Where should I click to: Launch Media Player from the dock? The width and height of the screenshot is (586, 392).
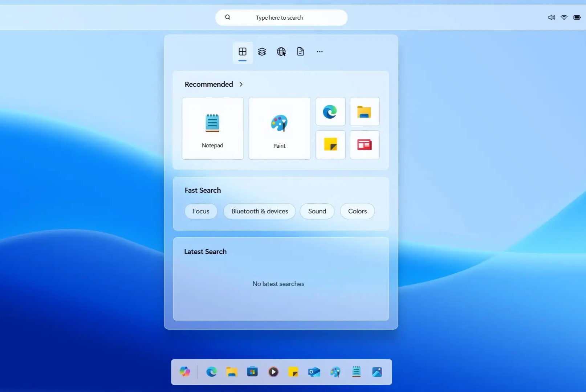pyautogui.click(x=273, y=372)
